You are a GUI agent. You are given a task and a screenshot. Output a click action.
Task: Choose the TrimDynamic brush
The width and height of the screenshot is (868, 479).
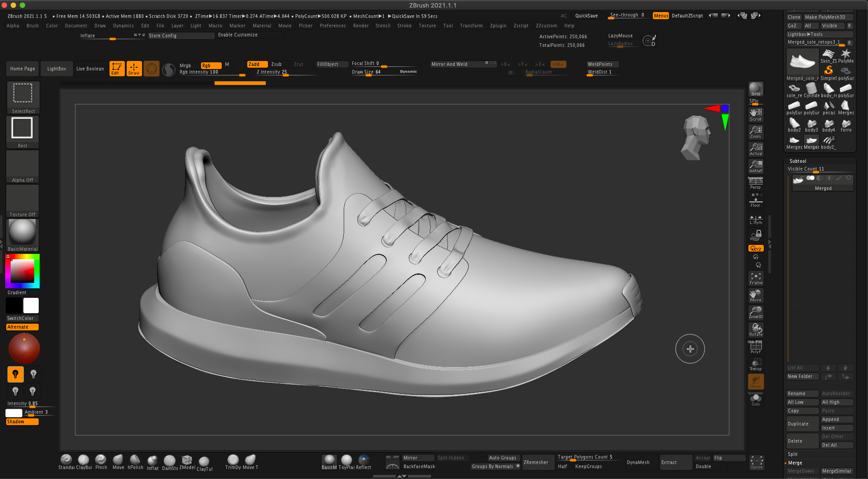pos(233,462)
